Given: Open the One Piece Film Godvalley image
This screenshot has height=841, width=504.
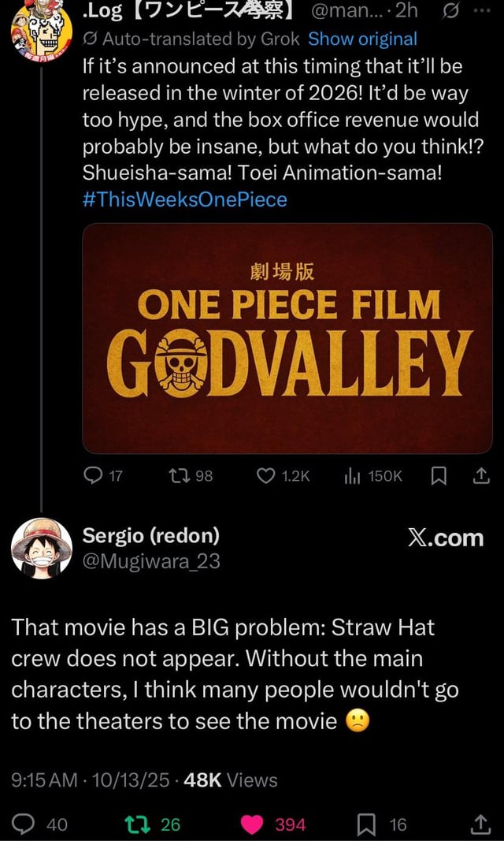Looking at the screenshot, I should click(287, 338).
